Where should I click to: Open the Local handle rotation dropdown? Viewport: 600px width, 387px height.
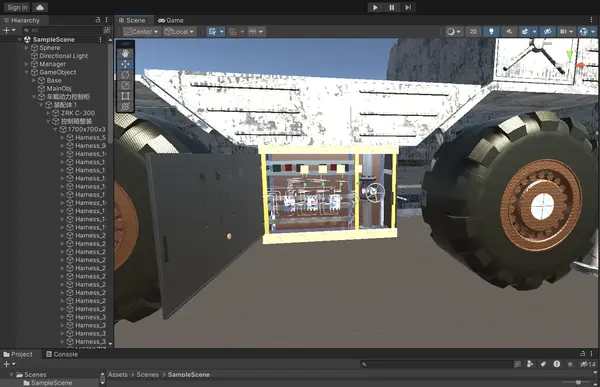coord(179,32)
